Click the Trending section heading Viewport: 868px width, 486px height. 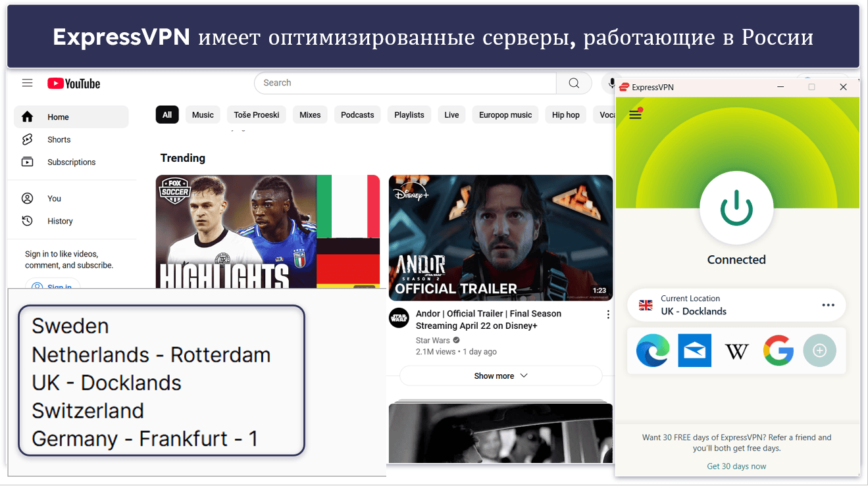click(183, 158)
